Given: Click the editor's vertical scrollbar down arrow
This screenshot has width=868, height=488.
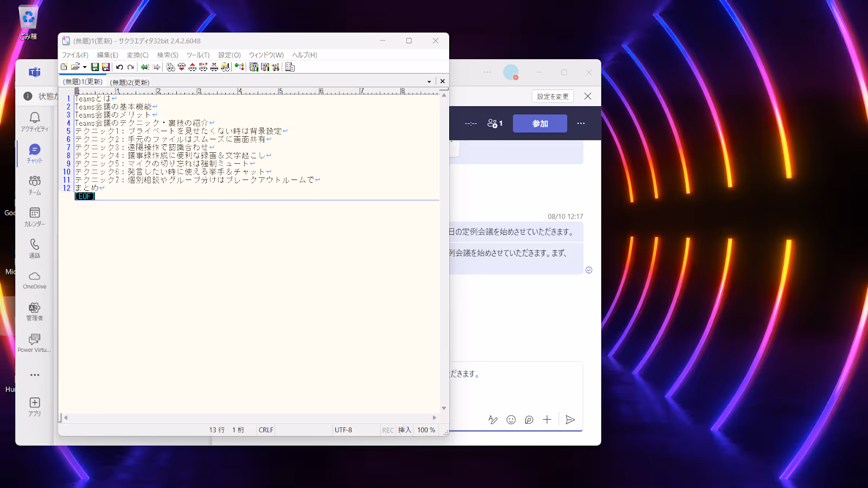Looking at the screenshot, I should coord(444,408).
